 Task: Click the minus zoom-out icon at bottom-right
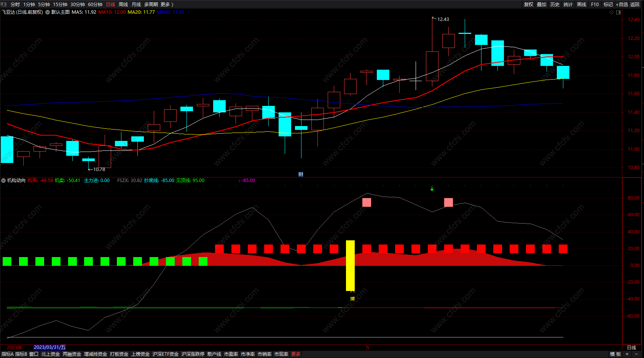coord(636,354)
